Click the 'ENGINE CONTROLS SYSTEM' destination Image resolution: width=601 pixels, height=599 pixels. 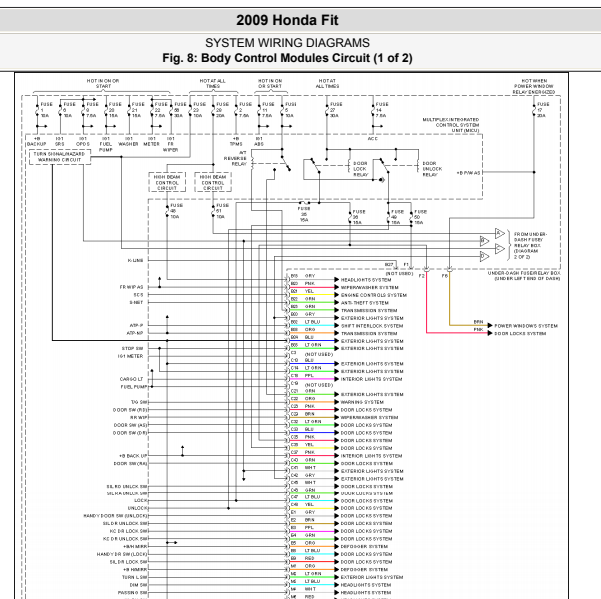click(x=373, y=295)
